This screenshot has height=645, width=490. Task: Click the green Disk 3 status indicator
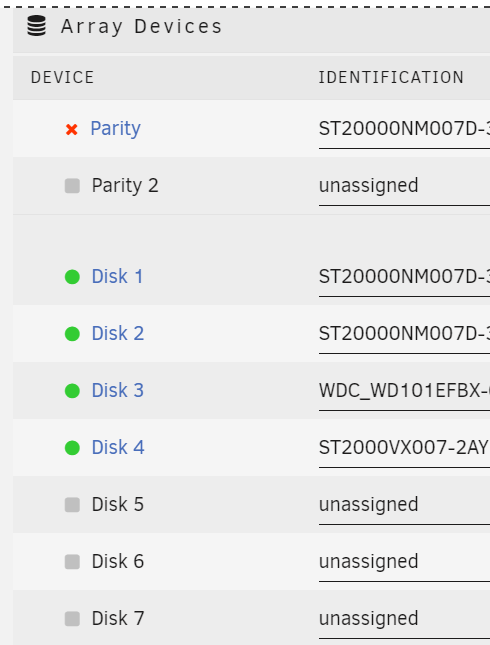[72, 391]
